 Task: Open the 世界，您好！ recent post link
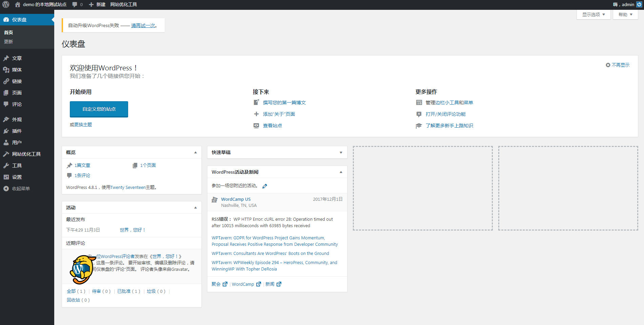click(x=133, y=230)
